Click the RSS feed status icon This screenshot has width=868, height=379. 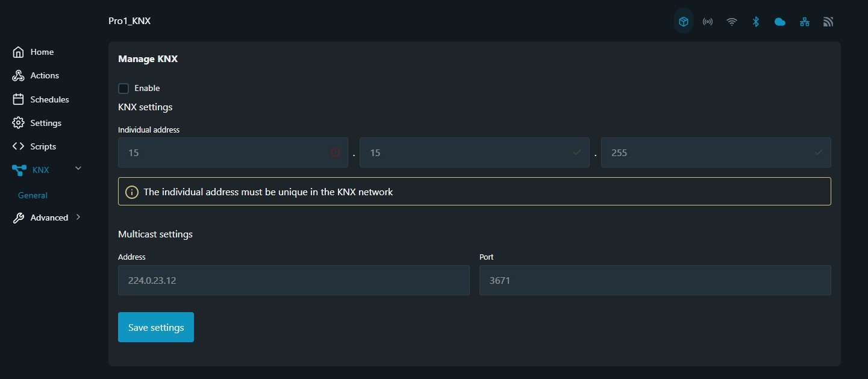(x=828, y=22)
